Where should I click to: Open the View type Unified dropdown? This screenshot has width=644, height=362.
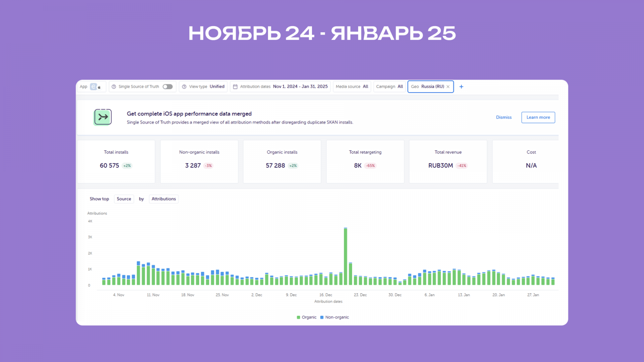204,86
